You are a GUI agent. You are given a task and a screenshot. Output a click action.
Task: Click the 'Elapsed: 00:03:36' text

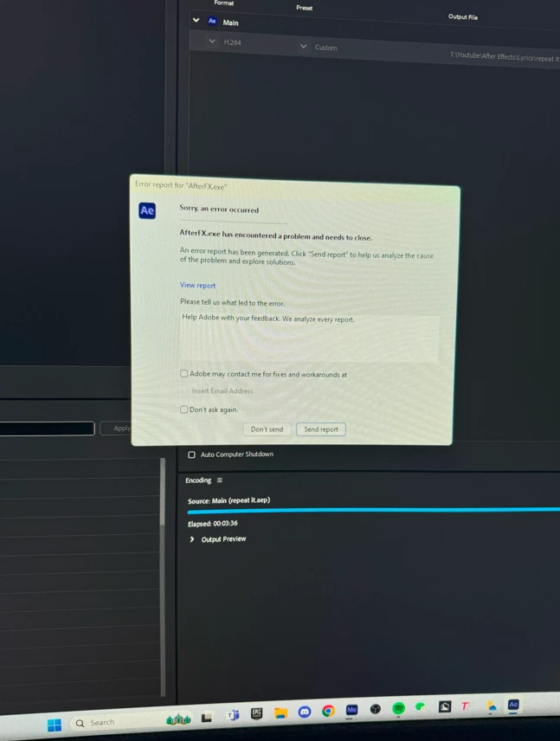click(x=213, y=524)
